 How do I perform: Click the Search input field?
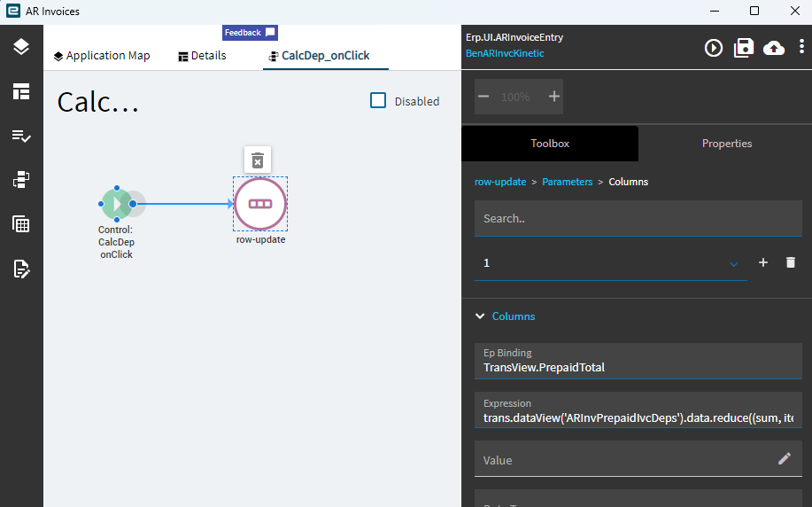tap(638, 218)
